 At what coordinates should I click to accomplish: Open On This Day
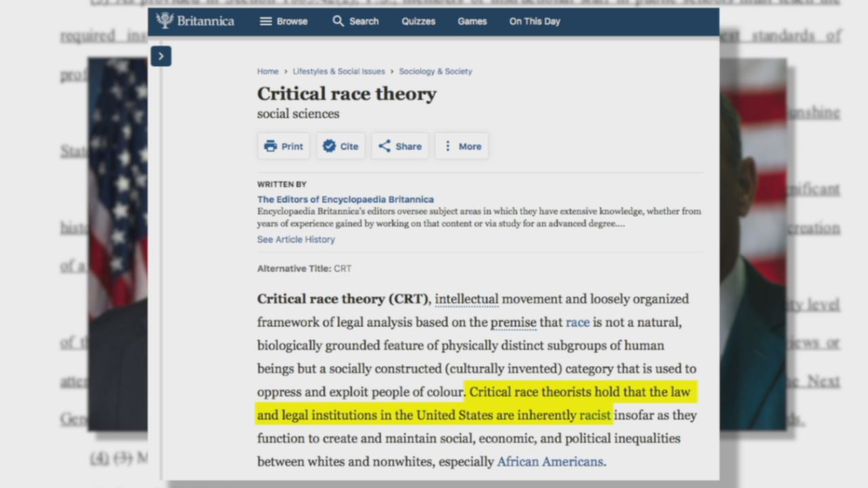[535, 21]
